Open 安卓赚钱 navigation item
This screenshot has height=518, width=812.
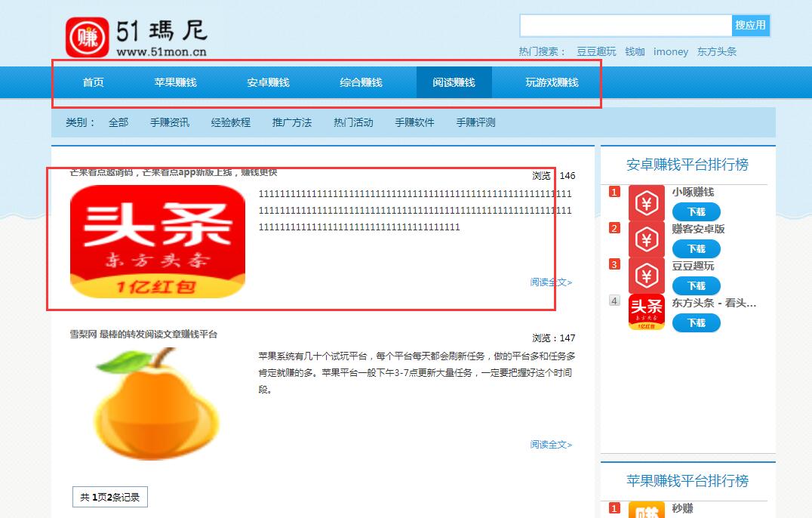pos(268,82)
